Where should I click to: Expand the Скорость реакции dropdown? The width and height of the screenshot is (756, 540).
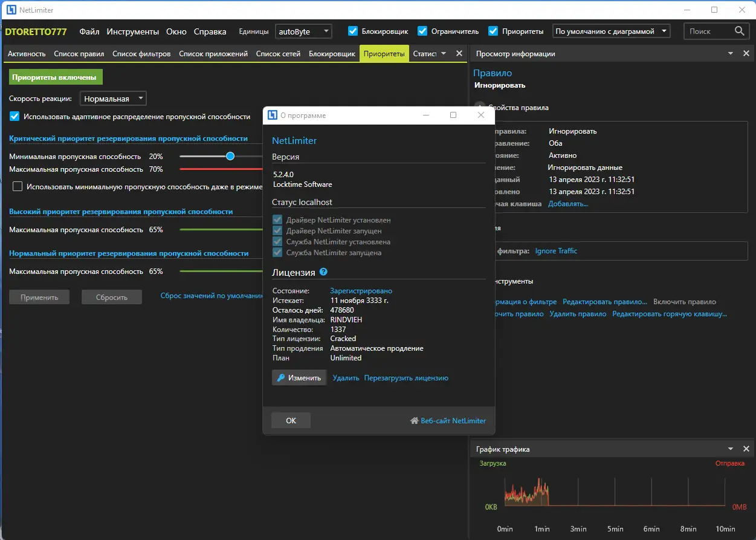[x=113, y=99]
